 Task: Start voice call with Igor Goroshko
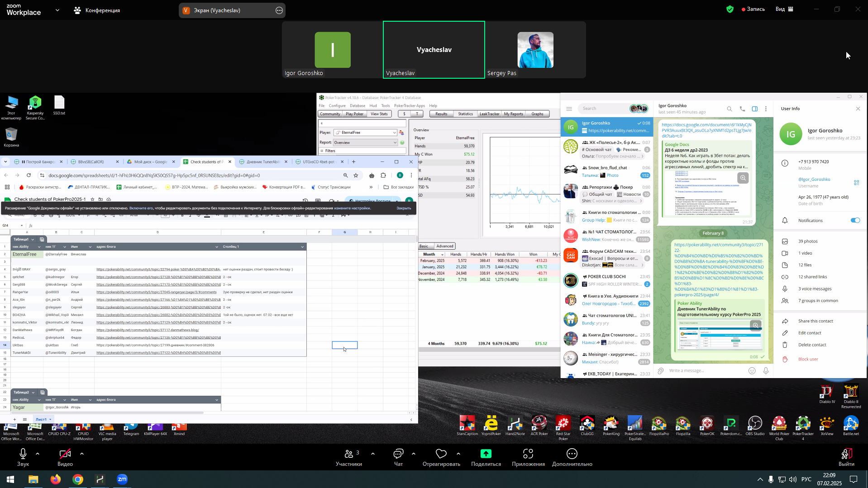(x=742, y=109)
